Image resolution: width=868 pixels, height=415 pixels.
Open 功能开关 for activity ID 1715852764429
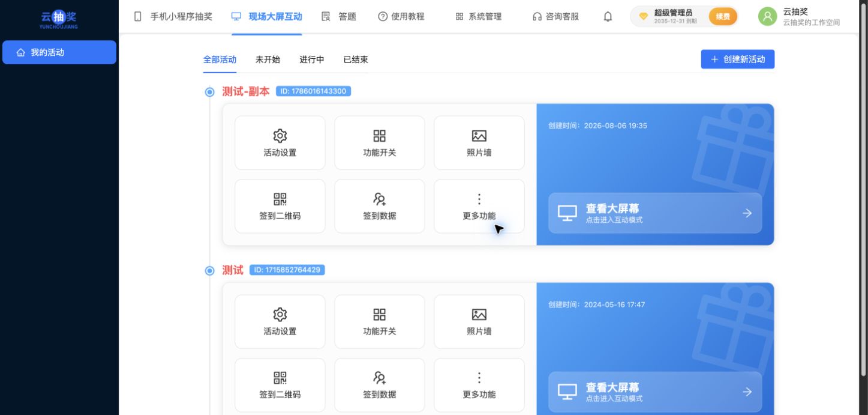pos(380,322)
